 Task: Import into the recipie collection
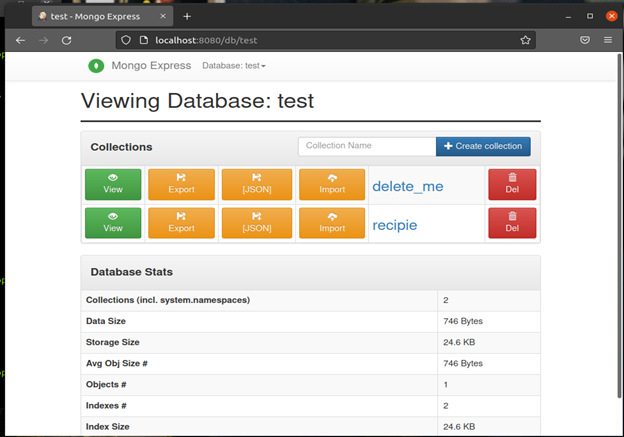(x=332, y=223)
